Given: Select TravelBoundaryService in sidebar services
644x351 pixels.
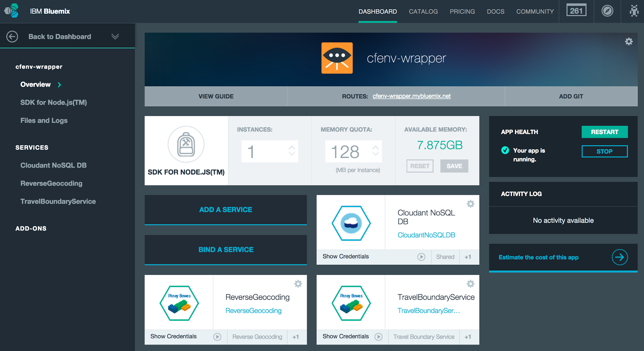Looking at the screenshot, I should 58,201.
